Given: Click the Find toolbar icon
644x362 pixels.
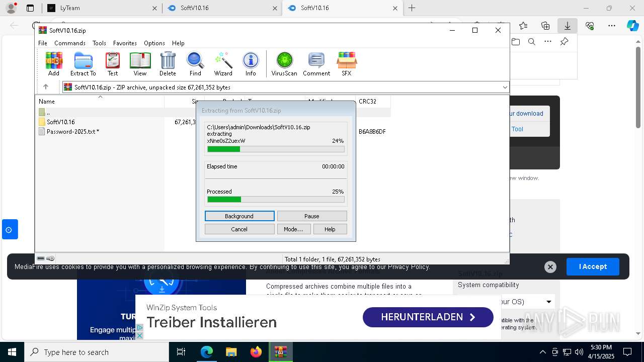Looking at the screenshot, I should (x=195, y=64).
